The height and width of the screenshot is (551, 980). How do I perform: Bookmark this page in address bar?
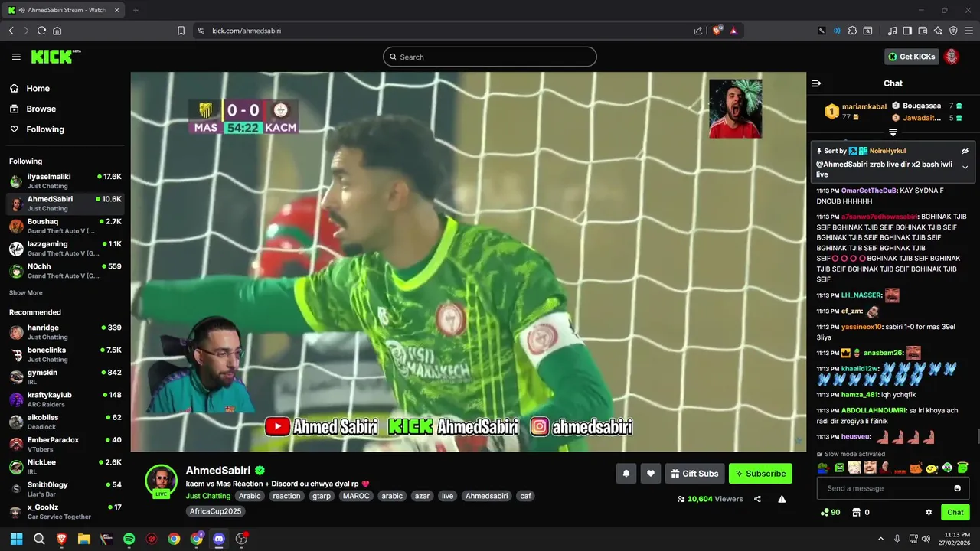click(181, 31)
